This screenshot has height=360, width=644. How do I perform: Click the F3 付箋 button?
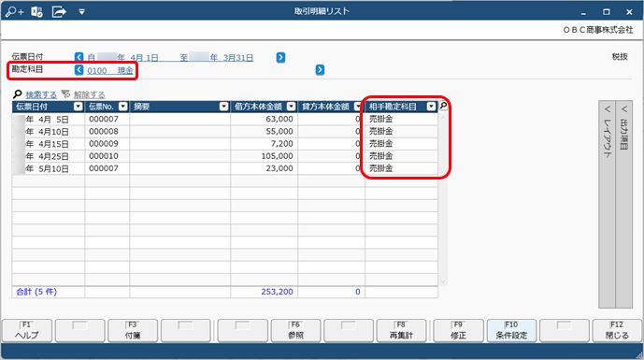point(133,330)
